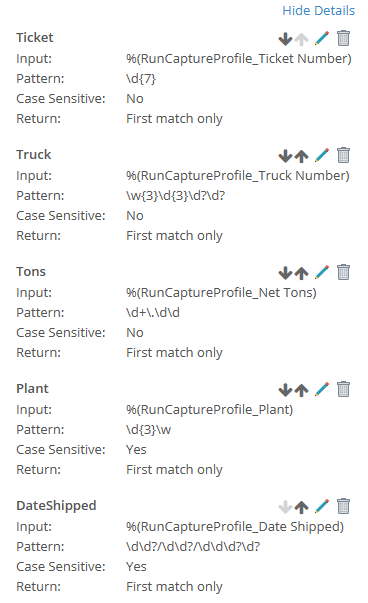
Task: Edit the Truck entry with pencil
Action: [322, 155]
